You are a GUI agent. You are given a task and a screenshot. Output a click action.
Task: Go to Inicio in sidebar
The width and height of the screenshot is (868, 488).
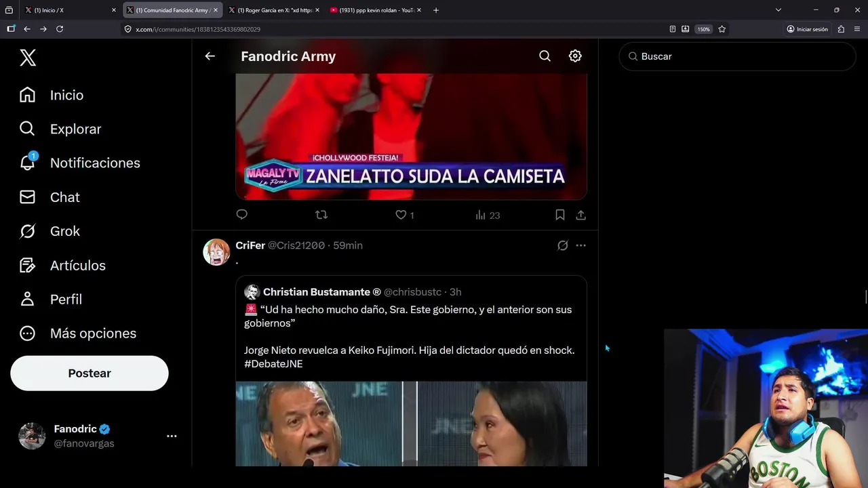tap(52, 95)
